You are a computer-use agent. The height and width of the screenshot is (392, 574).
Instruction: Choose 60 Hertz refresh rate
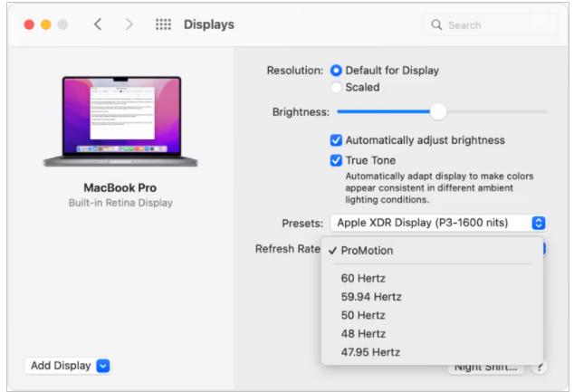(x=432, y=278)
